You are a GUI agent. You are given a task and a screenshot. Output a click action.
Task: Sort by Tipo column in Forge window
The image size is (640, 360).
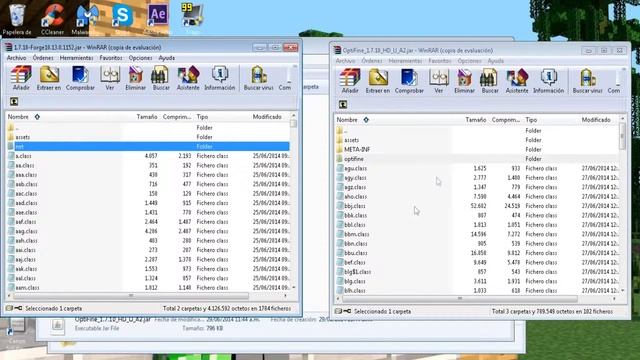point(221,117)
